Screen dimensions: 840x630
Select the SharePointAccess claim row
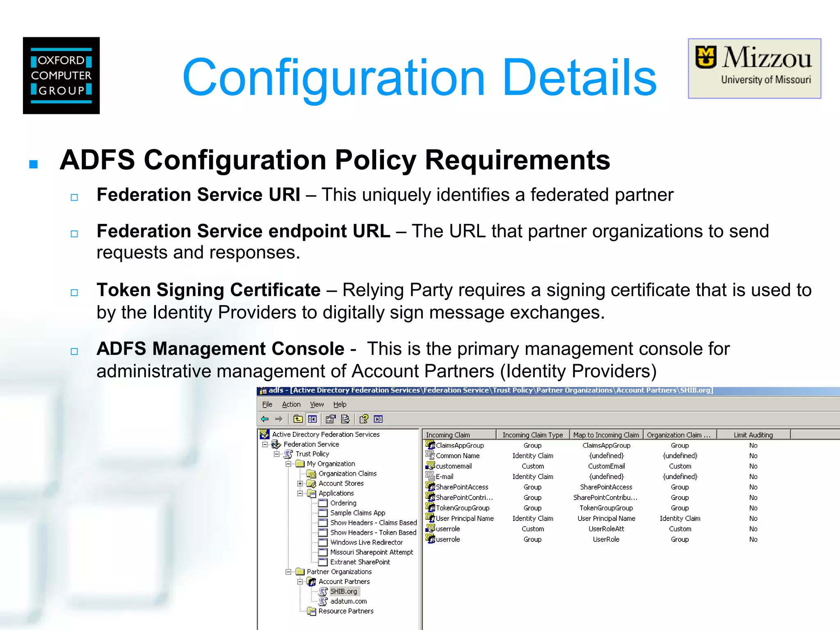tap(462, 487)
